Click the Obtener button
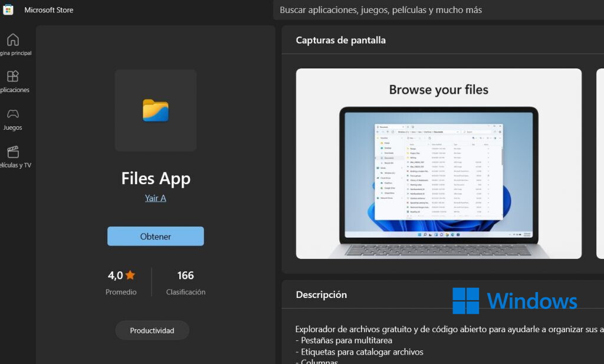604x364 pixels. pos(156,236)
